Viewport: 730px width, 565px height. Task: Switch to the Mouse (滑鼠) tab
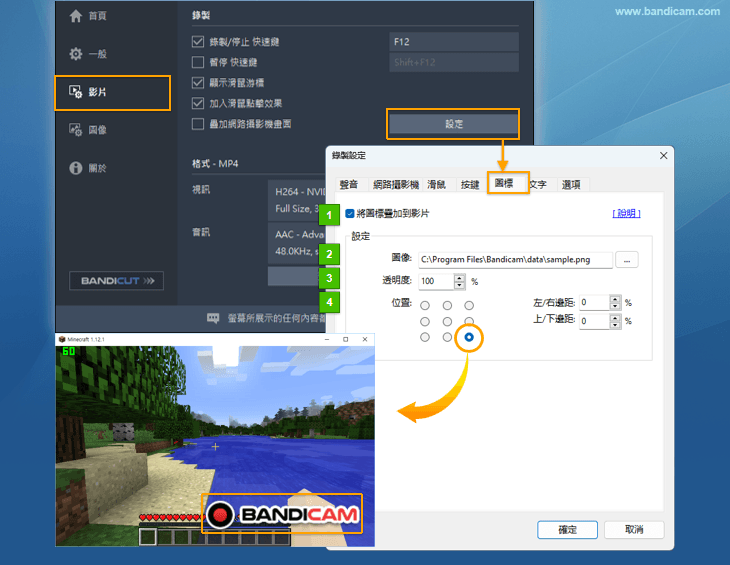437,185
